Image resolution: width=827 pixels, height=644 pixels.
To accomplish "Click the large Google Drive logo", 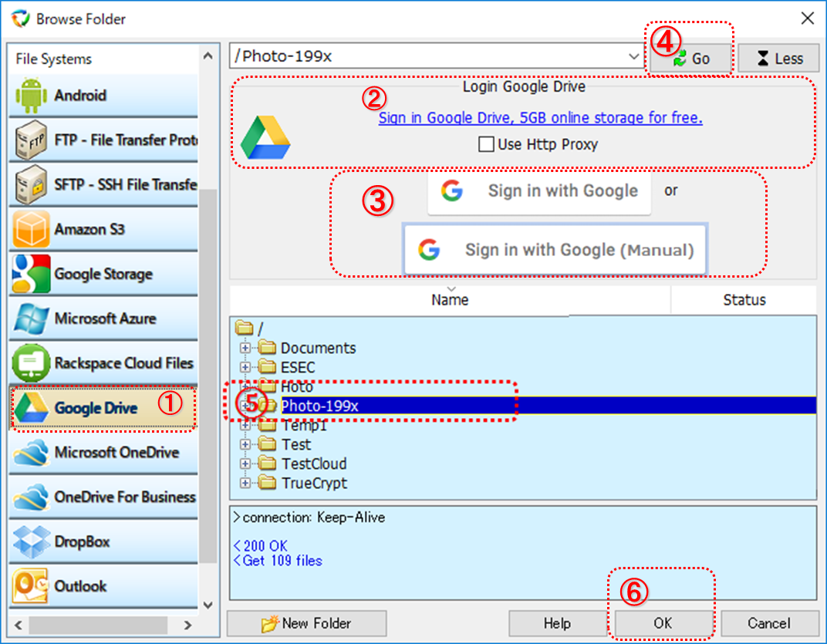I will (x=265, y=137).
